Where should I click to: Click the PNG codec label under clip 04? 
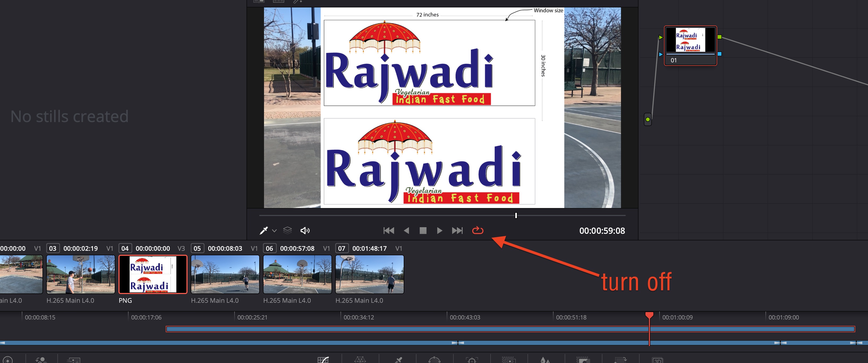coord(125,300)
